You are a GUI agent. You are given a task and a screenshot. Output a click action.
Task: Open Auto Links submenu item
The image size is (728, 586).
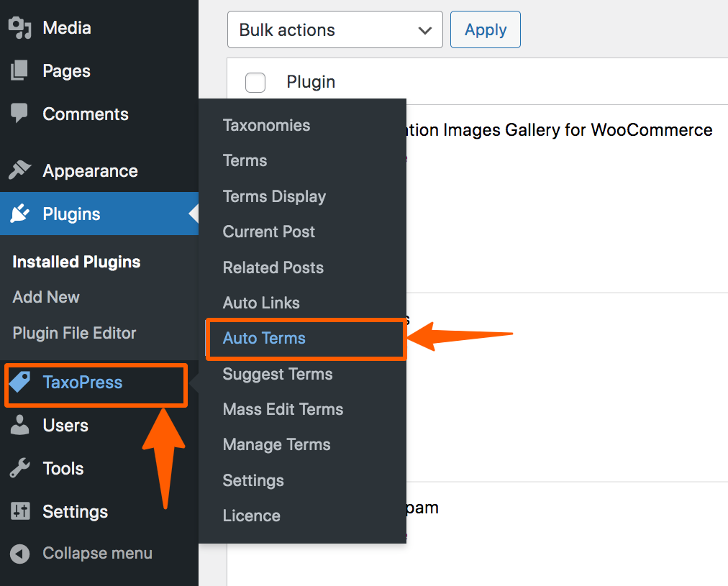[261, 303]
